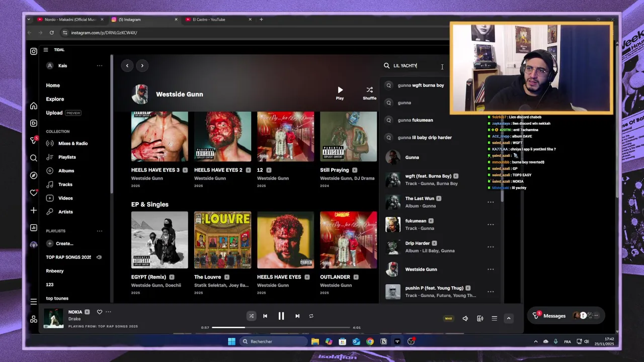Click the Instagram logo icon
The height and width of the screenshot is (362, 644).
(x=34, y=51)
